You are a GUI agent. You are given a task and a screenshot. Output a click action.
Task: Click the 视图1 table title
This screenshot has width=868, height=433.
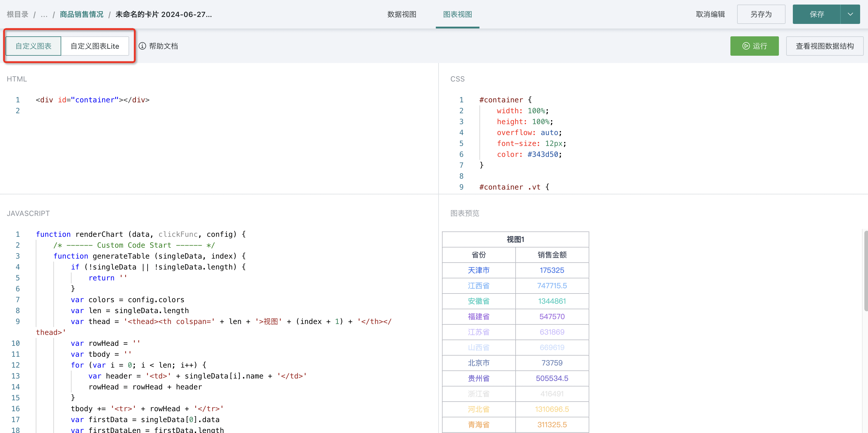tap(515, 239)
